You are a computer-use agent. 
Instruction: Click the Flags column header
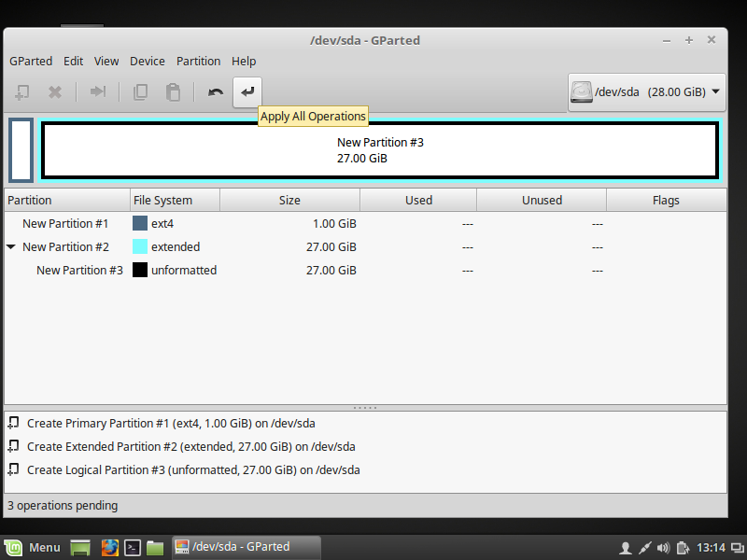(x=666, y=200)
